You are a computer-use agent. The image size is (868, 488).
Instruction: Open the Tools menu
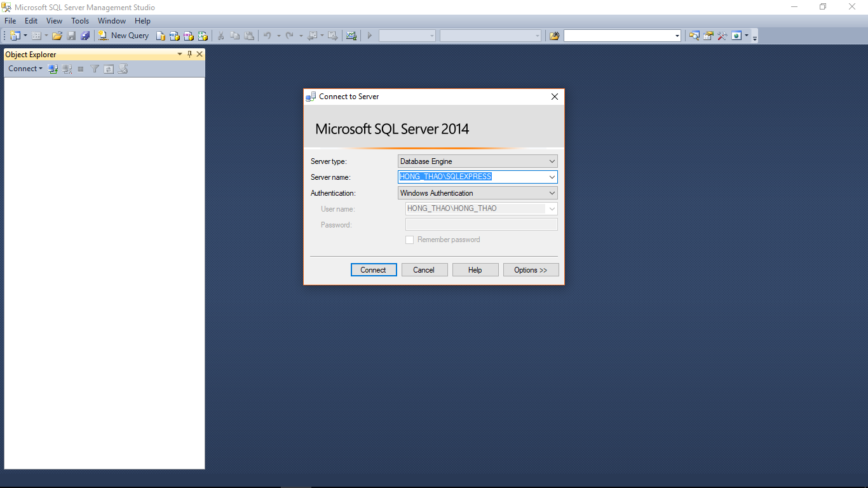(80, 21)
